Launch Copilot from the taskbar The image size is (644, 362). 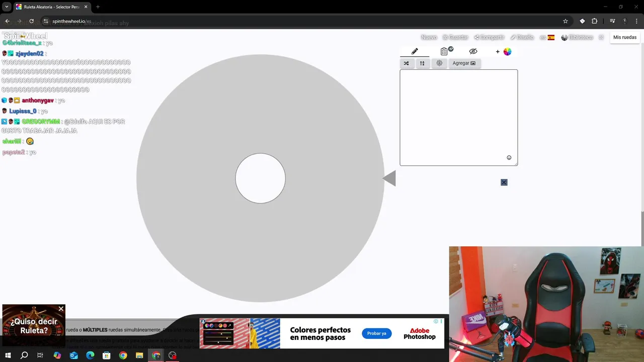pyautogui.click(x=57, y=355)
